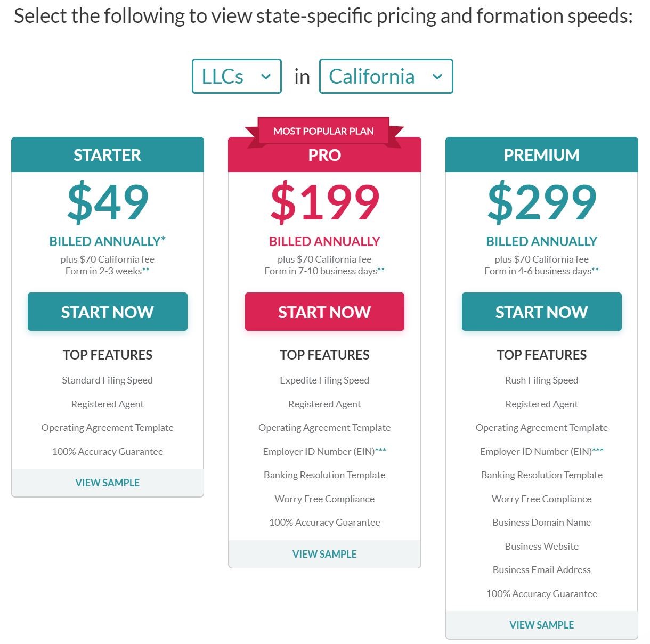Screen dimensions: 650x644
Task: Click Start Now under Starter plan
Action: tap(108, 312)
